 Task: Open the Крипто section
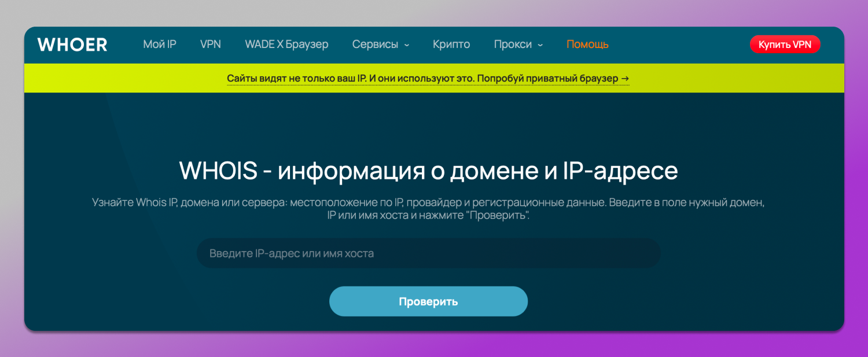pyautogui.click(x=451, y=45)
